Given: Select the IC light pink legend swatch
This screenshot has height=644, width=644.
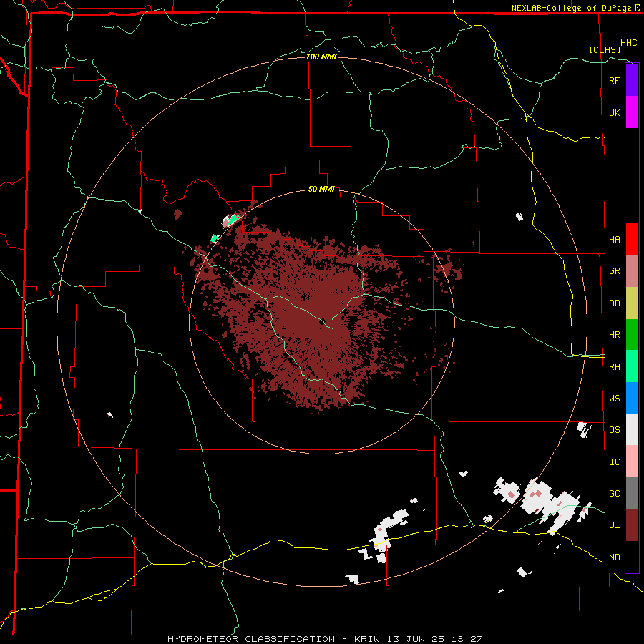Looking at the screenshot, I should (632, 462).
